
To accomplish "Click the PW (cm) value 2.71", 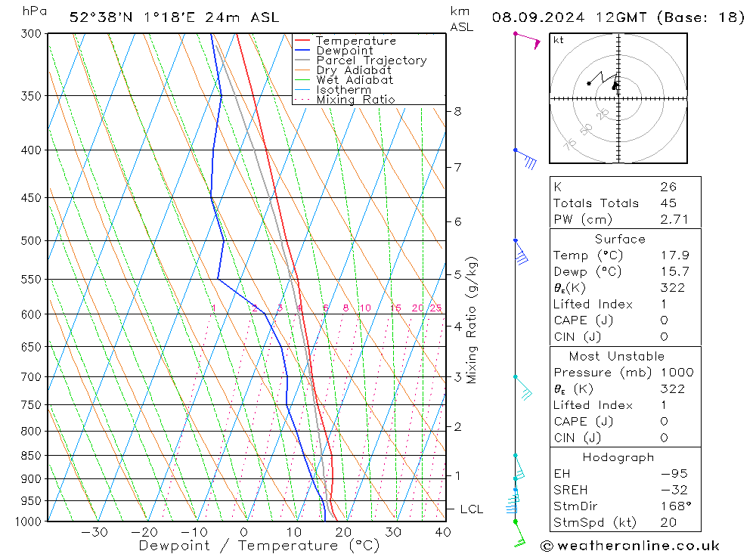I will click(x=674, y=219).
